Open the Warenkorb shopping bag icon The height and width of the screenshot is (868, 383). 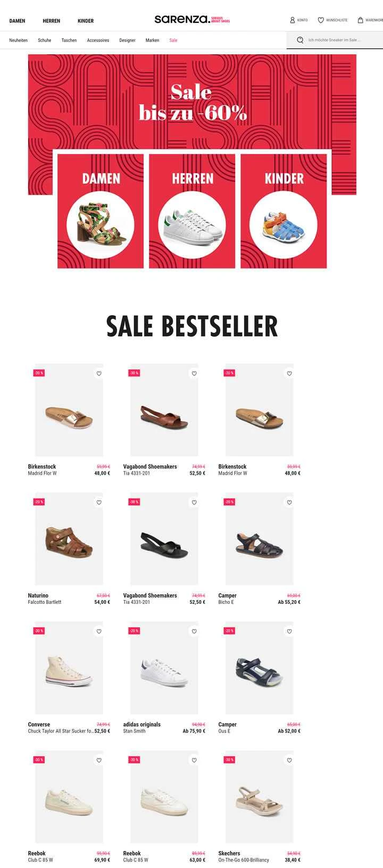[x=360, y=20]
